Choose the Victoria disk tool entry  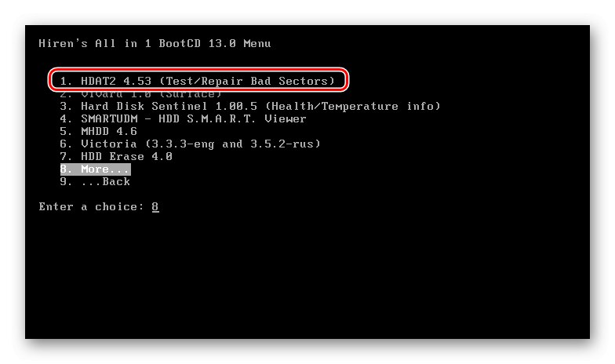pos(190,144)
